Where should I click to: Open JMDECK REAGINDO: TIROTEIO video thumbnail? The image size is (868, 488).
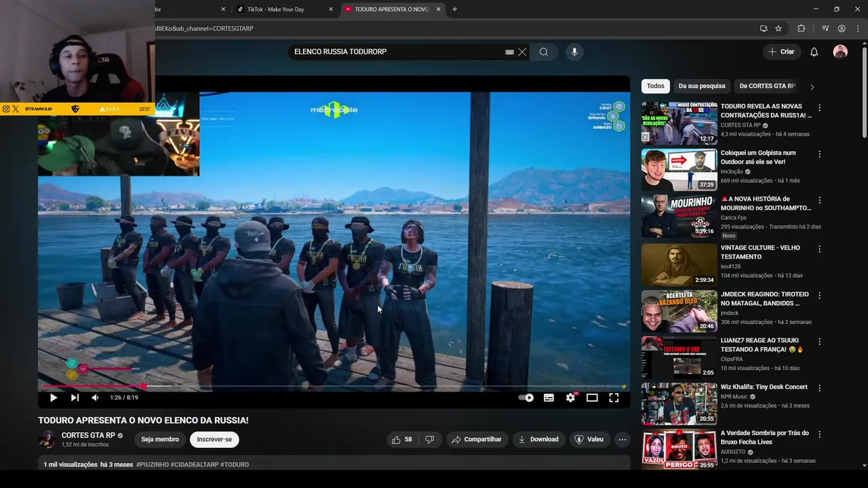(679, 311)
